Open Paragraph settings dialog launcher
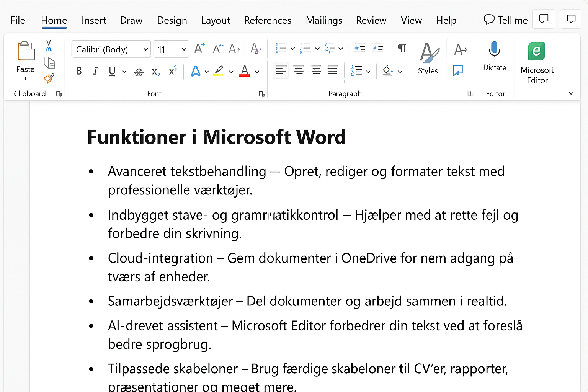This screenshot has width=588, height=392. [470, 94]
